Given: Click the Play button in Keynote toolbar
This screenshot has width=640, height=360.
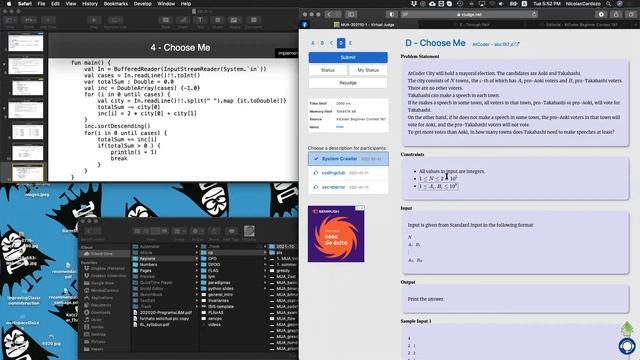Looking at the screenshot, I should coord(94,20).
